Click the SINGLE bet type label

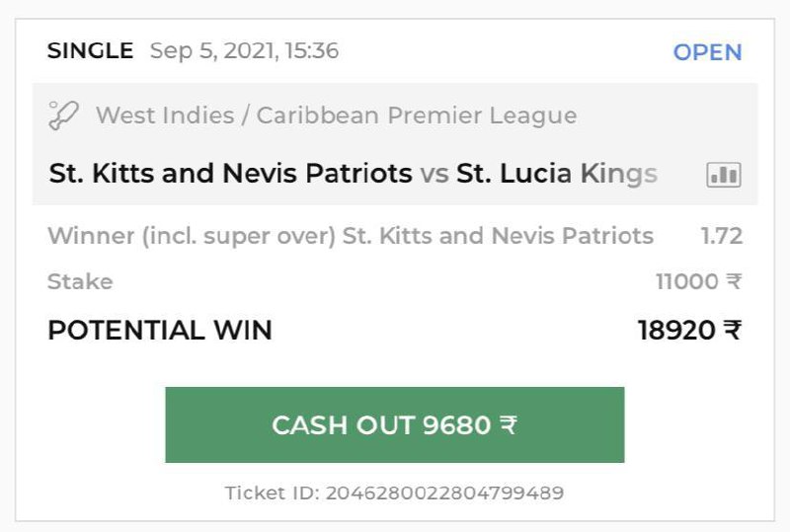pyautogui.click(x=90, y=51)
